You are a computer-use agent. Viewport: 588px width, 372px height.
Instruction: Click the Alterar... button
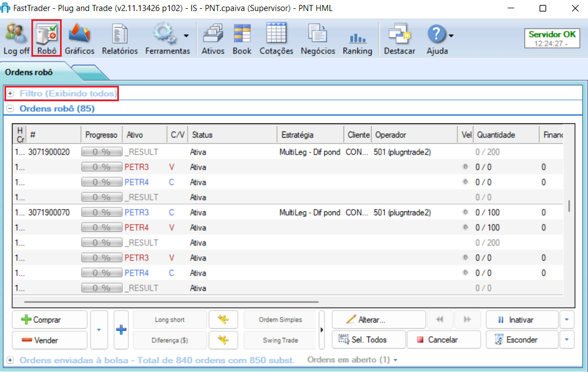(379, 320)
